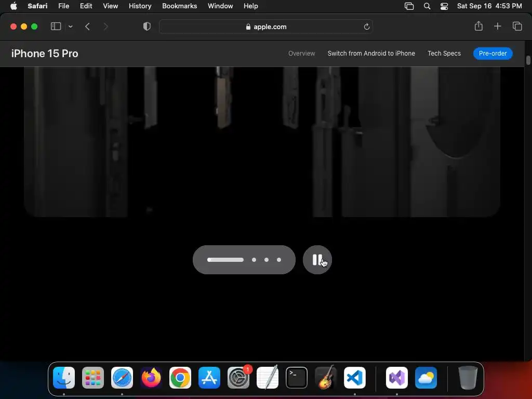The width and height of the screenshot is (532, 399).
Task: Expand the tab group dropdown chevron
Action: (70, 26)
